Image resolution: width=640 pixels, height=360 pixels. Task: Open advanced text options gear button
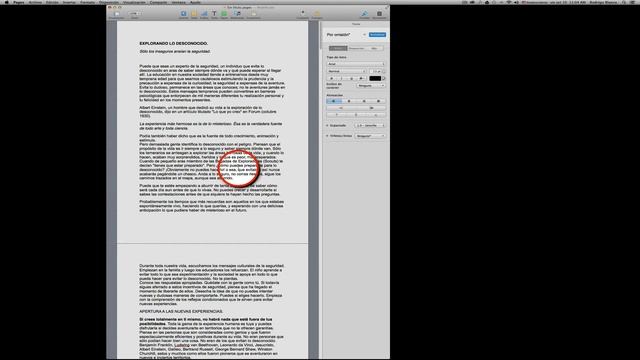click(x=361, y=78)
